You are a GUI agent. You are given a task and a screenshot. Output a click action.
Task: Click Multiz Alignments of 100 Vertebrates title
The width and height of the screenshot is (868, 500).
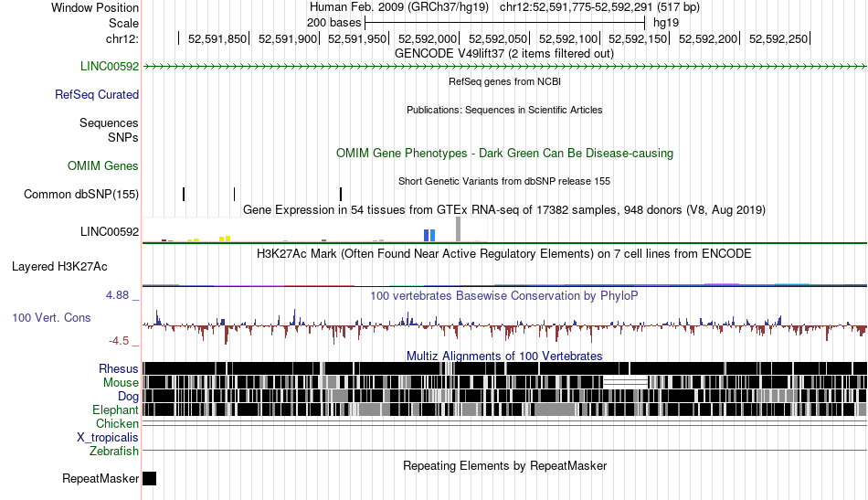(504, 356)
